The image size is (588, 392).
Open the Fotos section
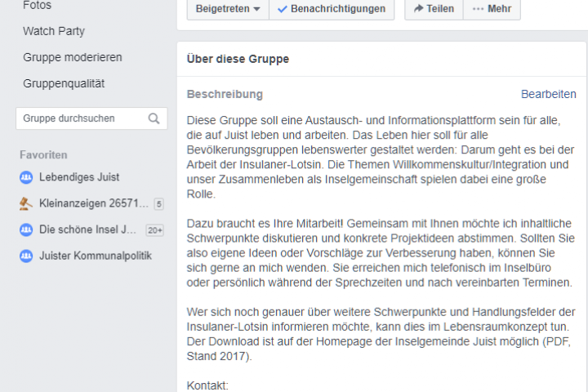point(38,6)
